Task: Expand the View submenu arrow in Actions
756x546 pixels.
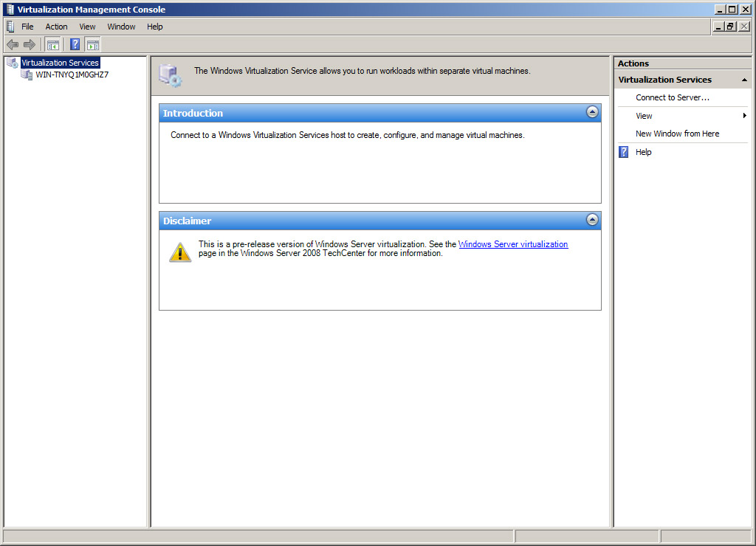Action: tap(744, 116)
